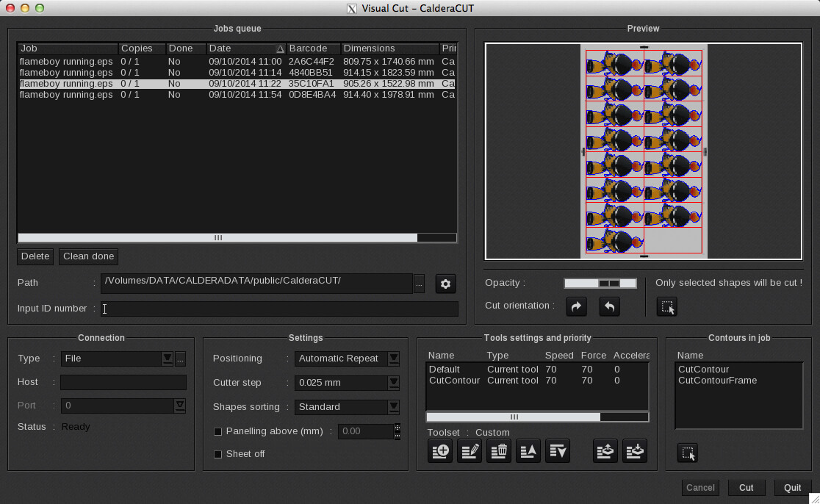The width and height of the screenshot is (820, 504).
Task: Click the tools settings horizontal scrollbar
Action: 514,417
